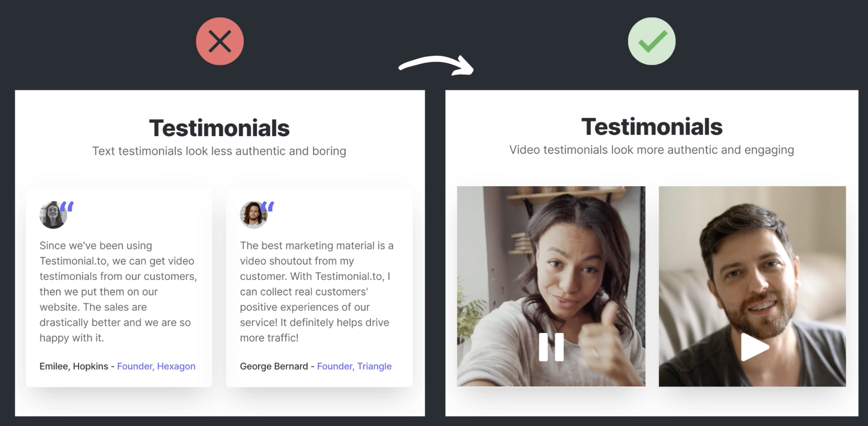Click the name 'Emilee, Hopkins'
Screen dimensions: 868x426
point(74,366)
